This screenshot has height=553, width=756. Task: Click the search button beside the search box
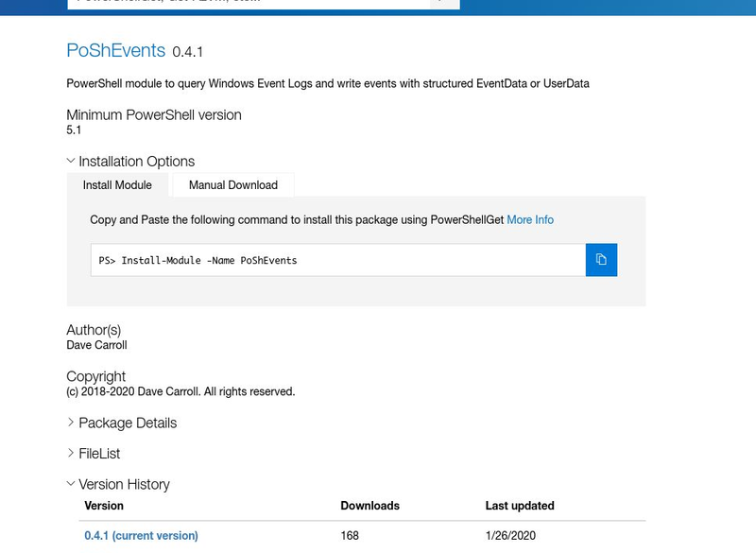(x=444, y=4)
